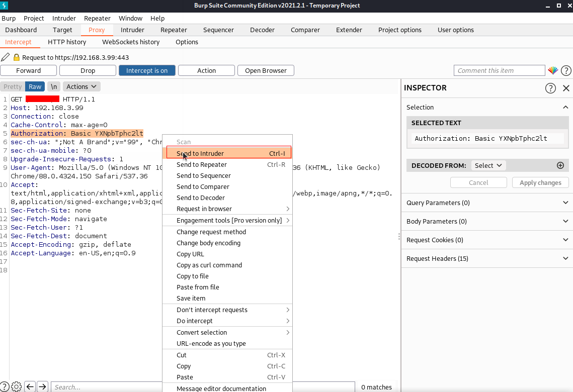Go to next search match arrow
Image resolution: width=573 pixels, height=392 pixels.
tap(42, 386)
